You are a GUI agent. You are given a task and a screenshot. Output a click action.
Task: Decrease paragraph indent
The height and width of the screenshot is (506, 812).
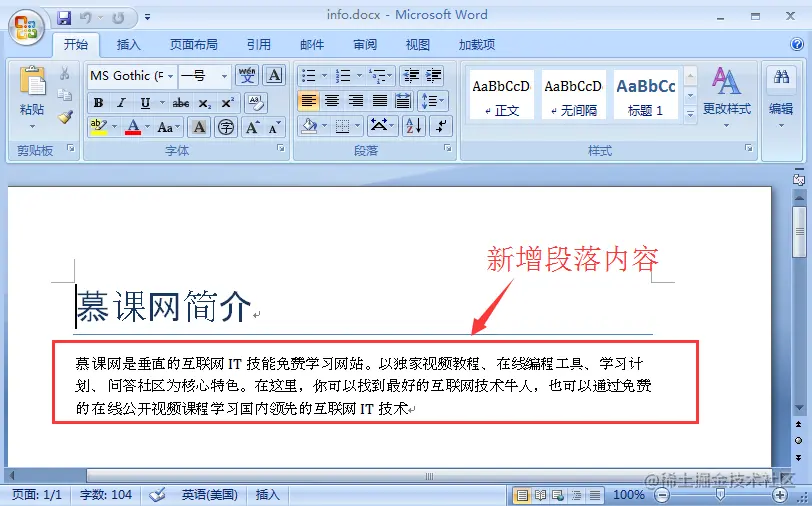tap(411, 76)
